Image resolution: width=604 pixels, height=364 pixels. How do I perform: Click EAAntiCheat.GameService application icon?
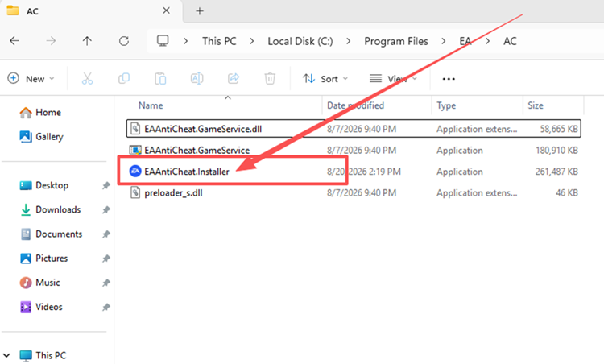135,150
